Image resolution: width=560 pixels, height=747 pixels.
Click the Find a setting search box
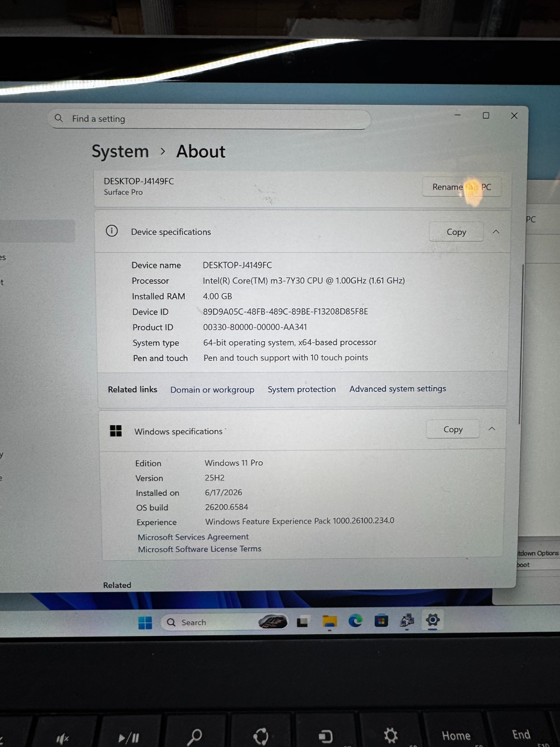209,119
